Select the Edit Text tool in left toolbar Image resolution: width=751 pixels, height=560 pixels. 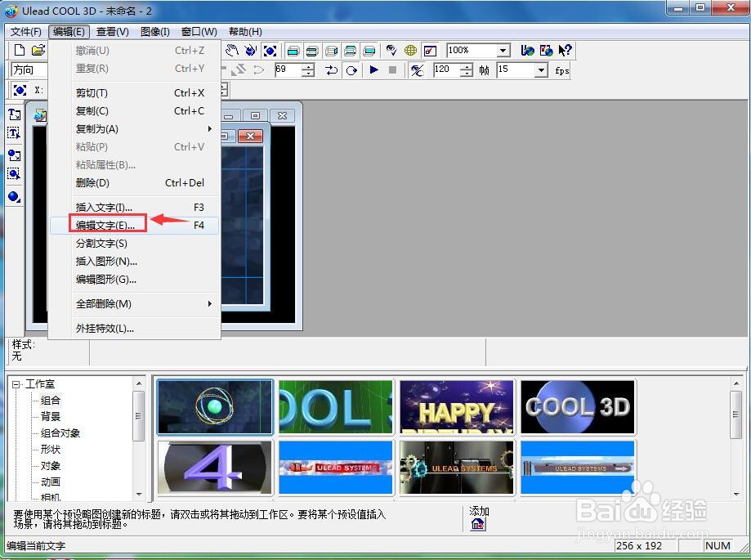[x=15, y=132]
